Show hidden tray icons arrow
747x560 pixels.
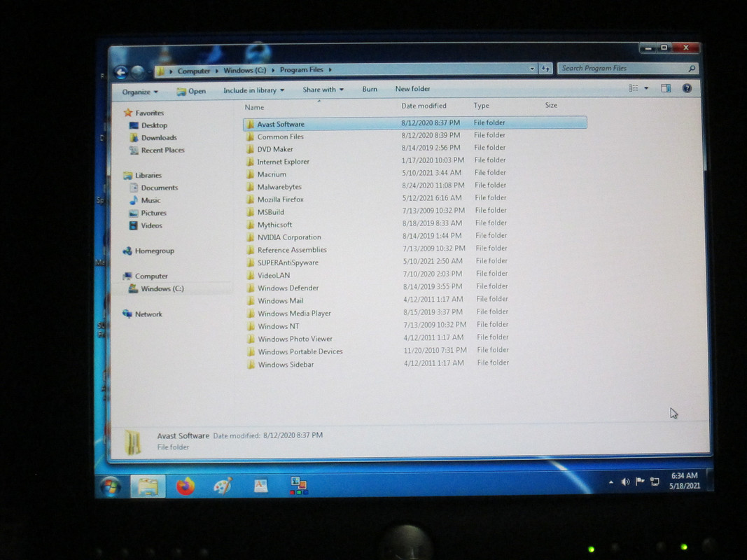pos(611,482)
